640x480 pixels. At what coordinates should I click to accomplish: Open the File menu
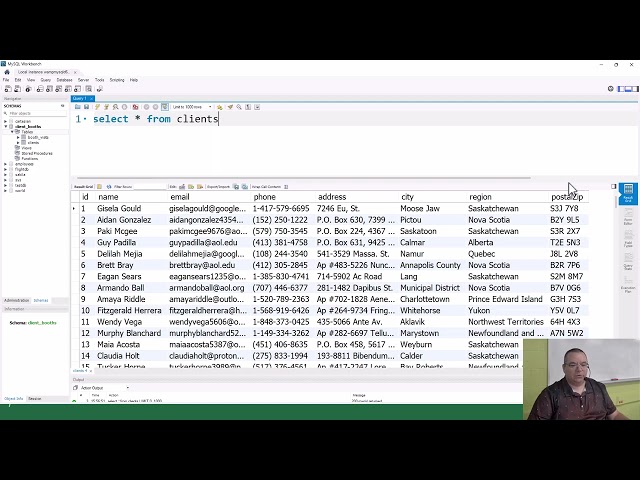coord(6,80)
